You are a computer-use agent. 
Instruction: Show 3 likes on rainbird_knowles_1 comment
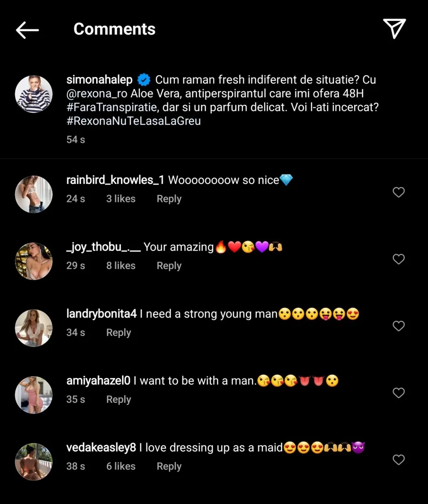coord(121,199)
